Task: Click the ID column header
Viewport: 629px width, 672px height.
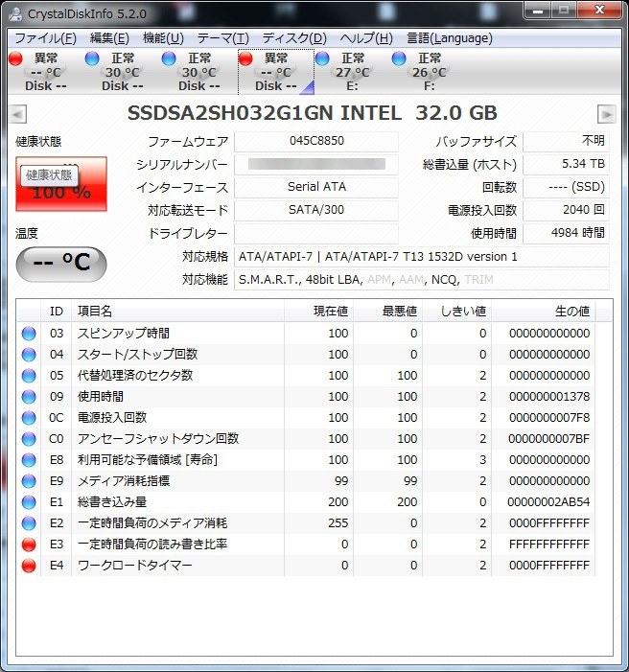Action: [x=57, y=312]
